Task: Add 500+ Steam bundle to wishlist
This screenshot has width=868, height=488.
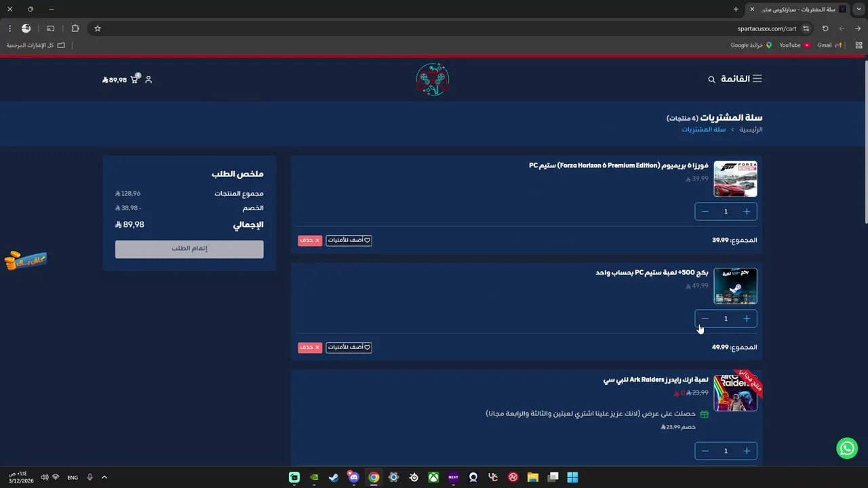Action: [349, 347]
